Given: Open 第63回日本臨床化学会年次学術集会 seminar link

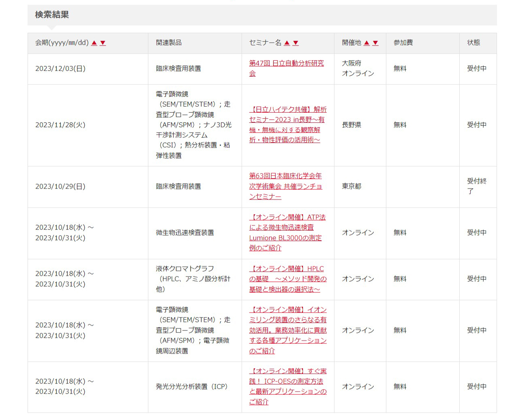Looking at the screenshot, I should pyautogui.click(x=286, y=186).
